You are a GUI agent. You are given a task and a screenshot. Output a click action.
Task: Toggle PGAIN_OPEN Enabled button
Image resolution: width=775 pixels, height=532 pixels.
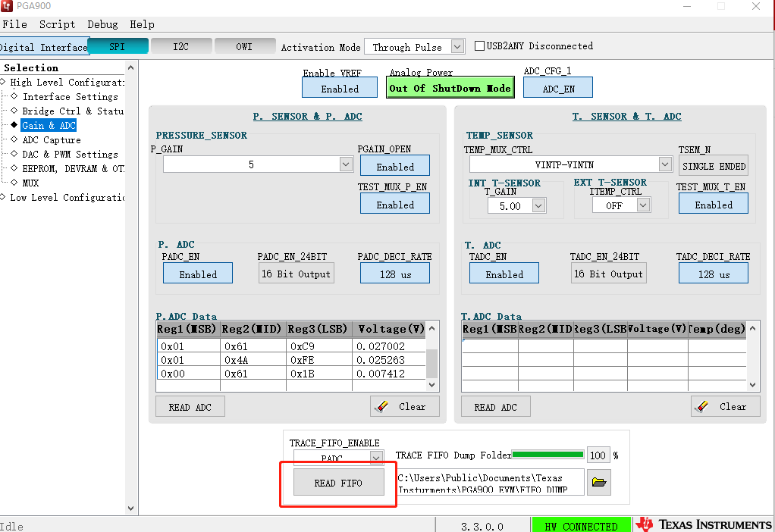point(395,166)
